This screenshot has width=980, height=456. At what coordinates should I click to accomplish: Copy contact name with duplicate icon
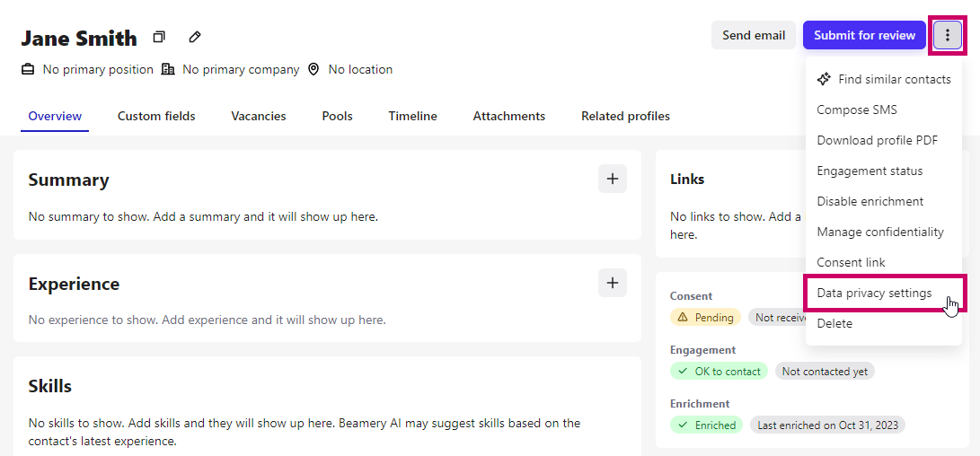(159, 38)
